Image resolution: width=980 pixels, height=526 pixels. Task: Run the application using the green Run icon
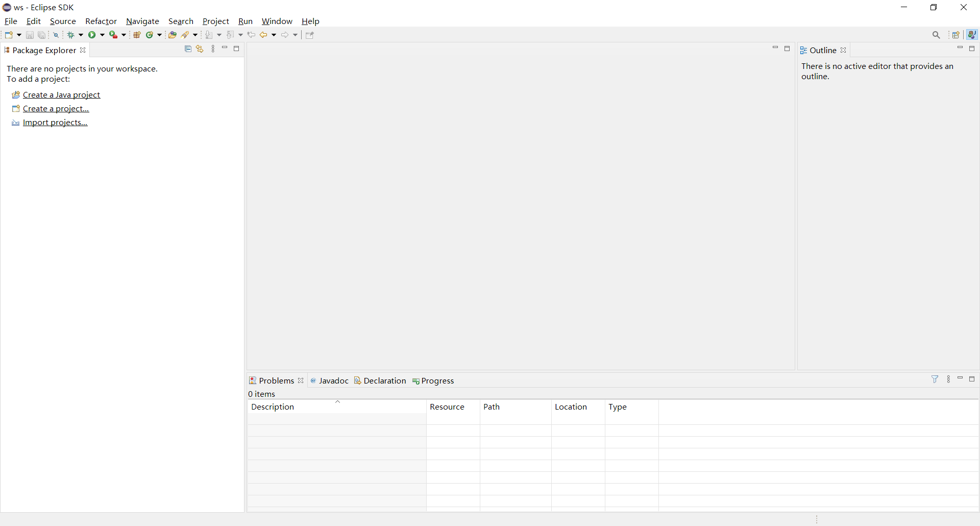(92, 35)
